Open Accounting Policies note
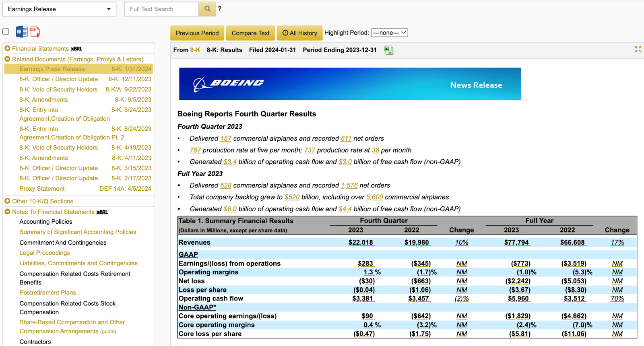Image resolution: width=644 pixels, height=346 pixels. point(46,221)
